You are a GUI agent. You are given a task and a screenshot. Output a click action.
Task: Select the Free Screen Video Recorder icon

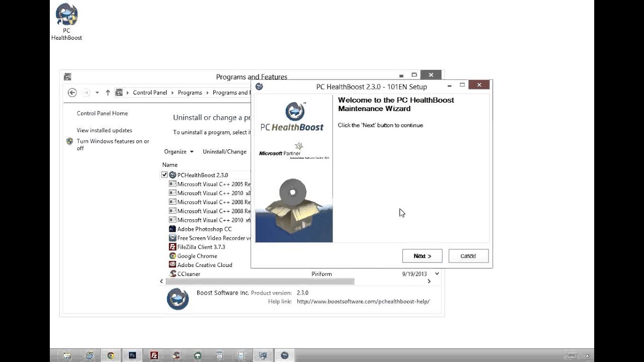coord(173,238)
